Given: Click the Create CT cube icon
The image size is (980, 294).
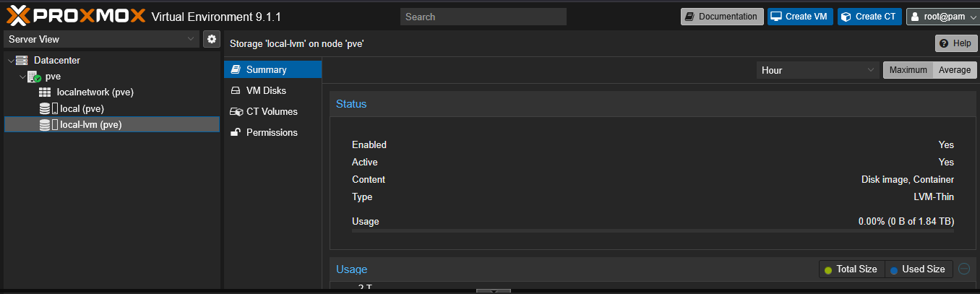Looking at the screenshot, I should point(846,17).
